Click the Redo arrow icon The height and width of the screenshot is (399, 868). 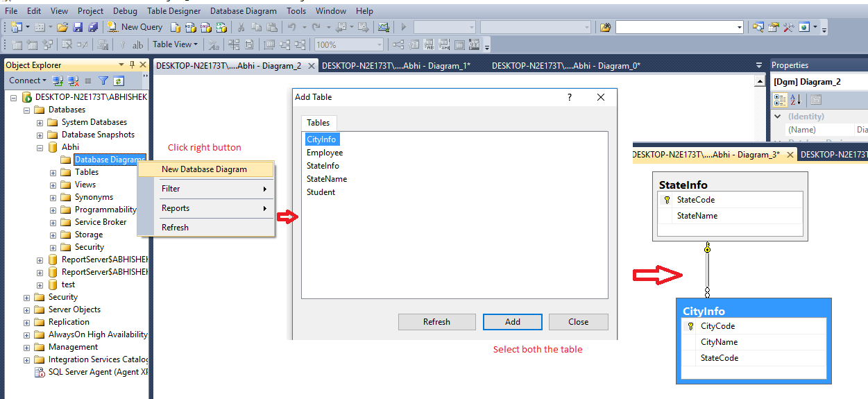[x=316, y=27]
